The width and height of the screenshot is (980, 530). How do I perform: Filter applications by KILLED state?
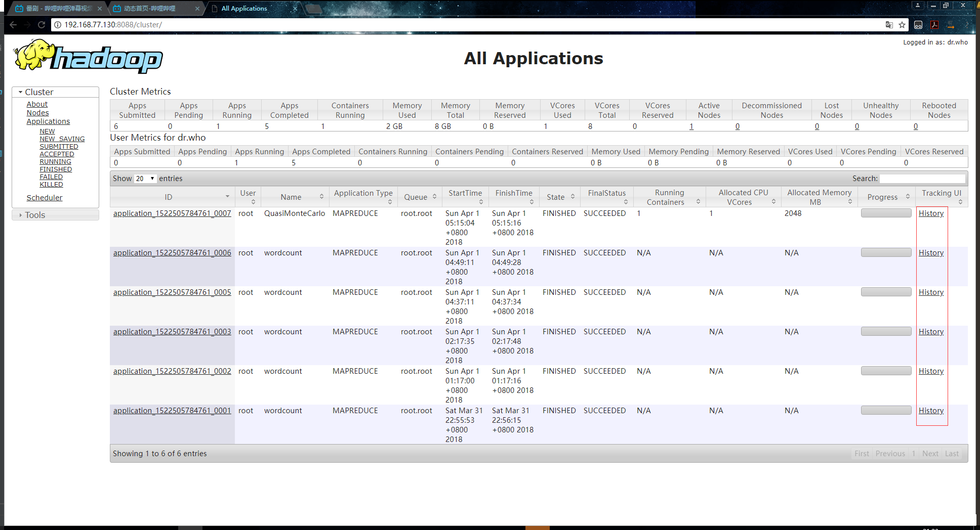pyautogui.click(x=51, y=185)
